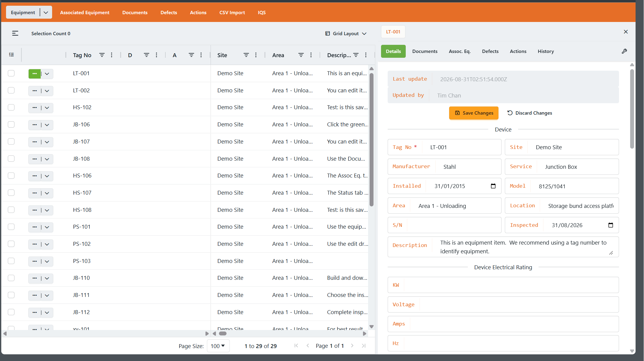Click the wrench settings icon in details panel

(x=624, y=51)
